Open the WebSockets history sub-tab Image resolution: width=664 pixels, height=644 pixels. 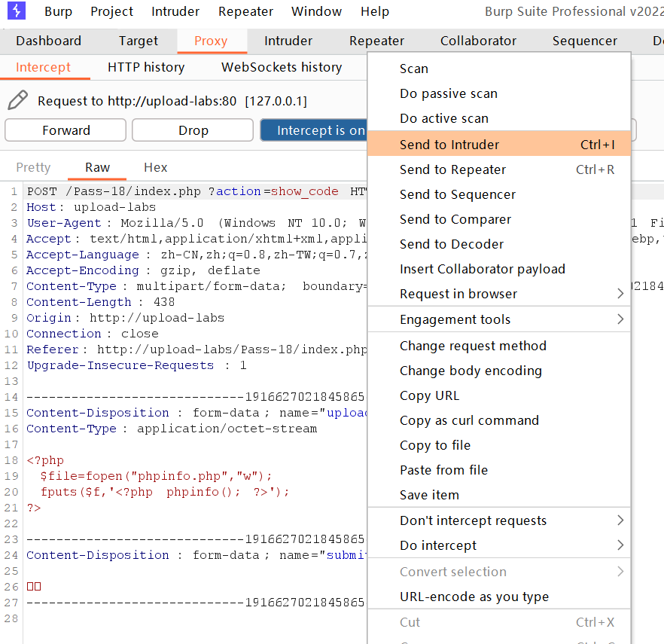tap(282, 67)
